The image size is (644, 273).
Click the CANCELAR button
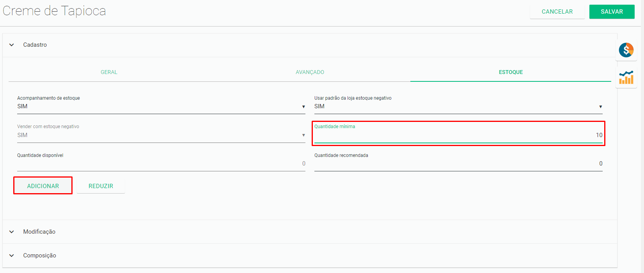[557, 12]
